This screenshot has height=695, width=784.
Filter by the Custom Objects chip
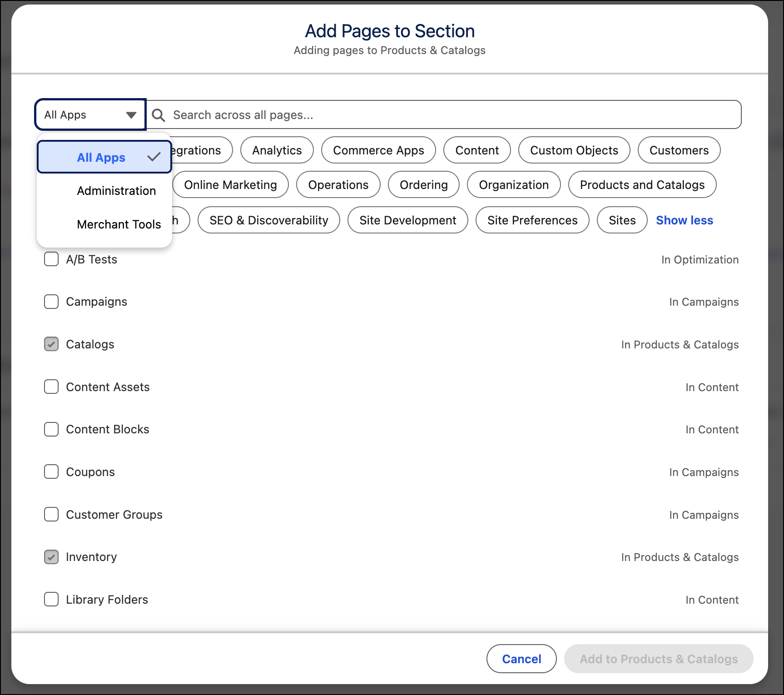click(574, 150)
